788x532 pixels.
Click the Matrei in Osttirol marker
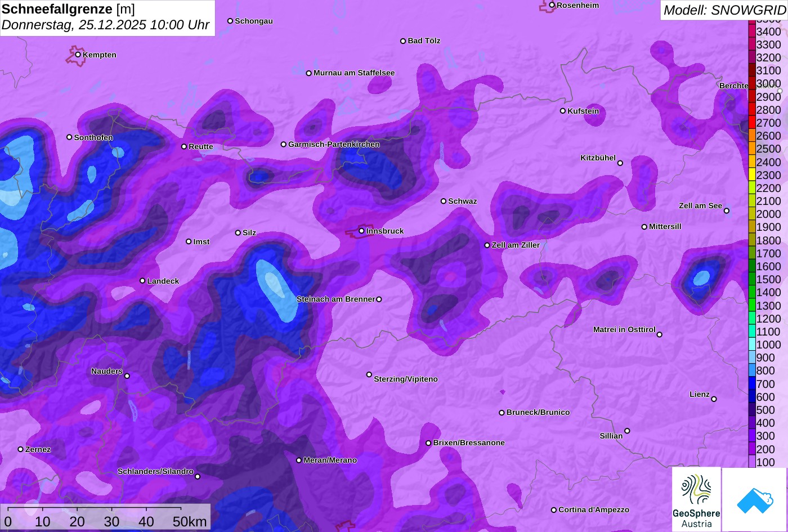point(660,334)
